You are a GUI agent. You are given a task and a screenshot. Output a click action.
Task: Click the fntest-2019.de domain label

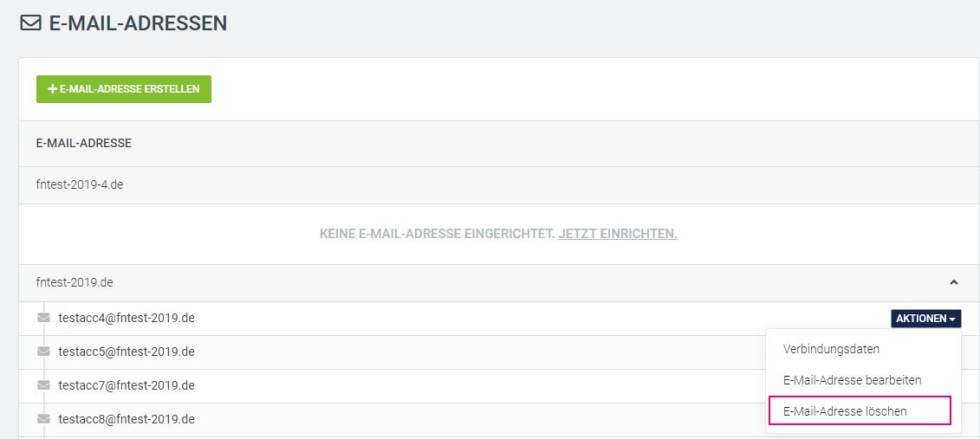[x=75, y=282]
